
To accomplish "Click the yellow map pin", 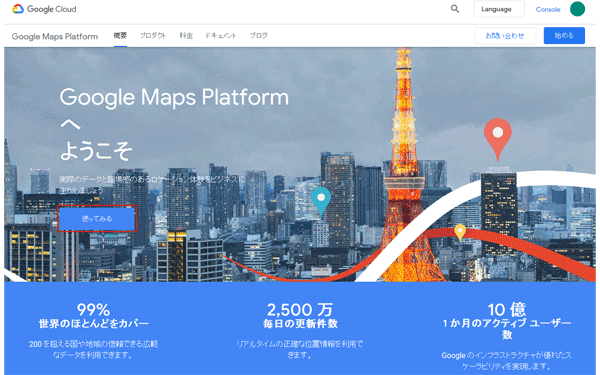I will click(460, 233).
